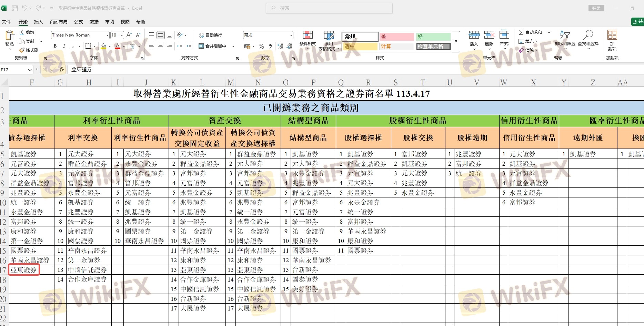Switch to the 公式 (Formulas) tab

(x=79, y=22)
